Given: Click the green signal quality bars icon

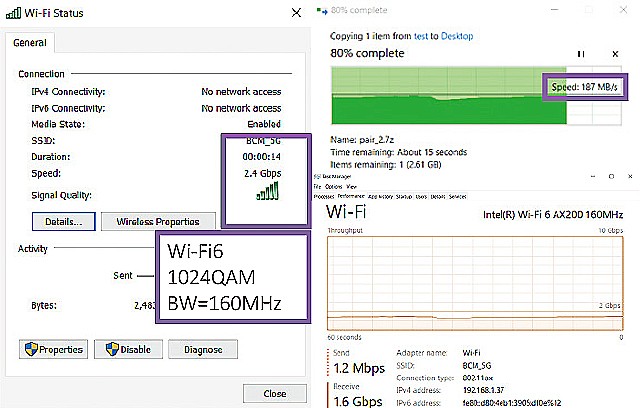Looking at the screenshot, I should (268, 194).
